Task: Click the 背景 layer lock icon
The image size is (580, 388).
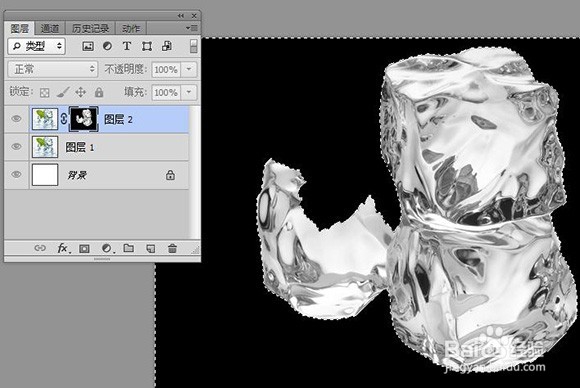Action: (x=170, y=175)
